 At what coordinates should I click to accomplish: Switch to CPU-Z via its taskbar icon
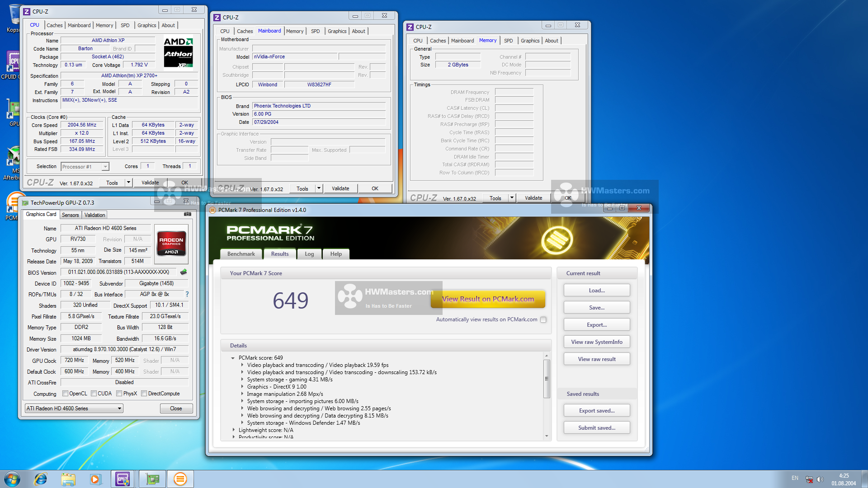(123, 479)
